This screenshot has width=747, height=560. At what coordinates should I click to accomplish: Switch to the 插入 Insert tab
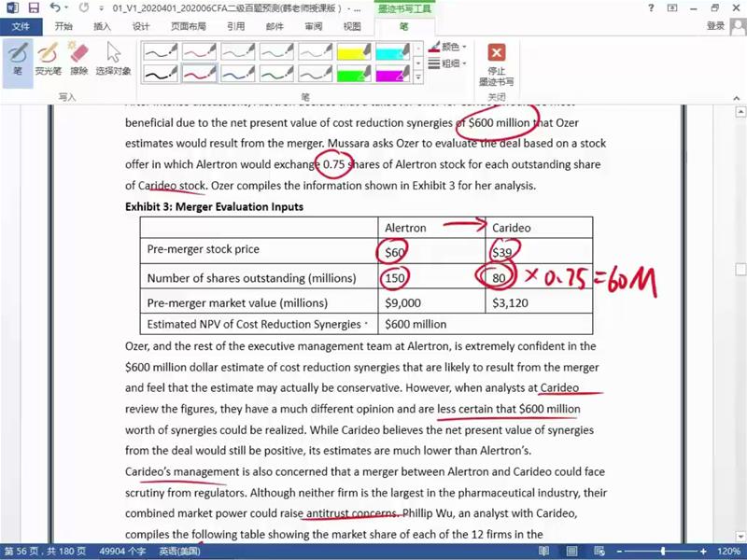pyautogui.click(x=102, y=26)
